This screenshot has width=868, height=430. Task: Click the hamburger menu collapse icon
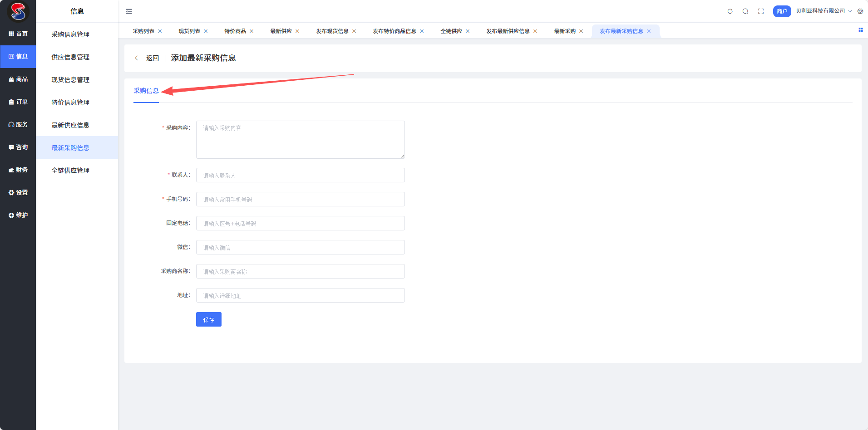[x=129, y=11]
